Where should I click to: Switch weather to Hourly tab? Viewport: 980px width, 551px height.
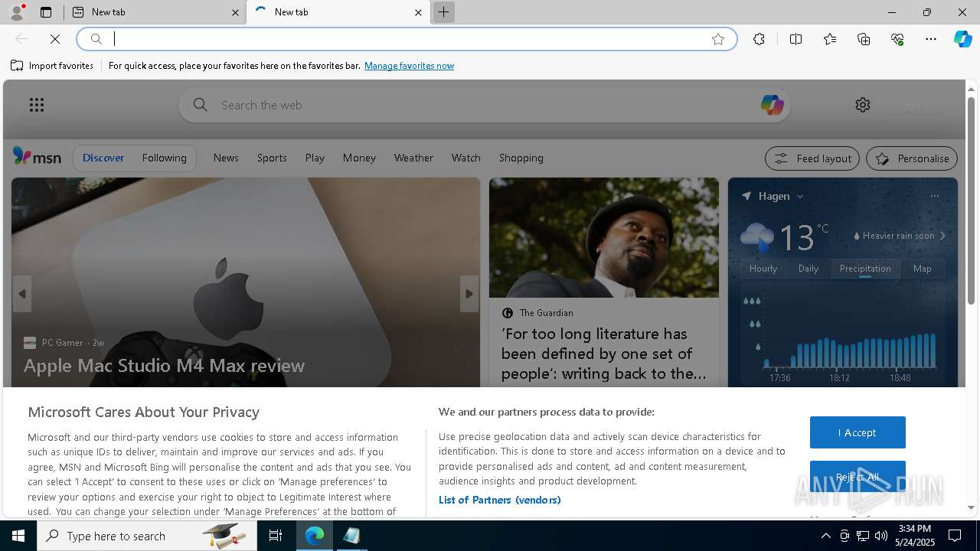pos(763,269)
